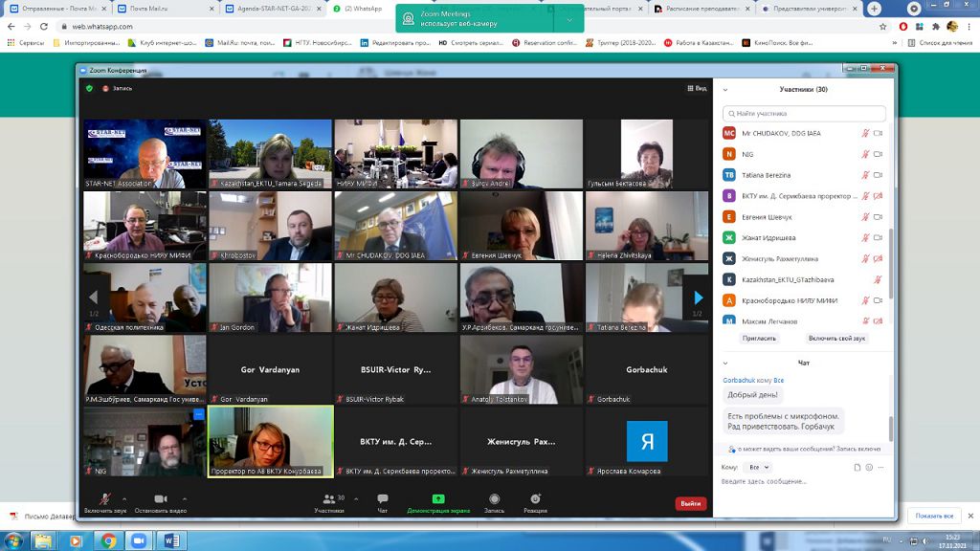Toggle microphone icon for Tatiana Berezina
The image size is (980, 551).
pyautogui.click(x=865, y=175)
